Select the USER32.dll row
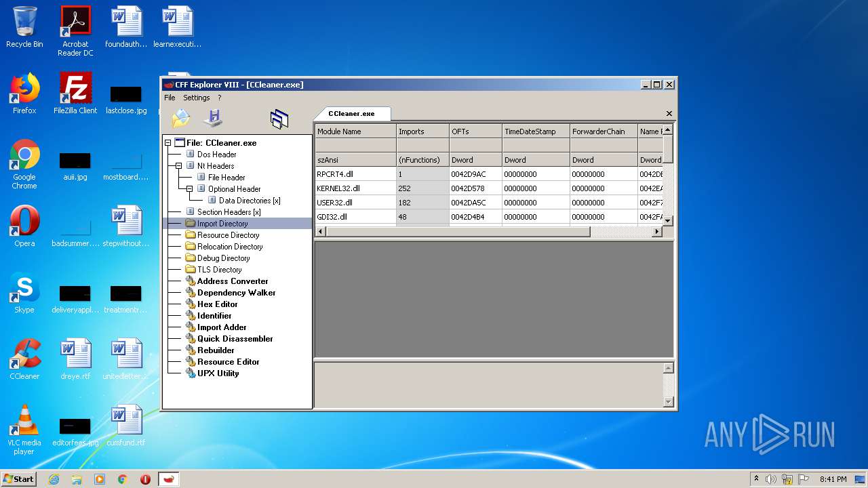 488,203
